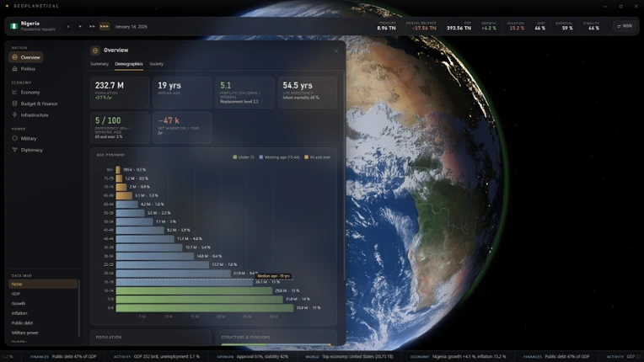
Task: Click the -47 k net migration card
Action: tap(182, 127)
